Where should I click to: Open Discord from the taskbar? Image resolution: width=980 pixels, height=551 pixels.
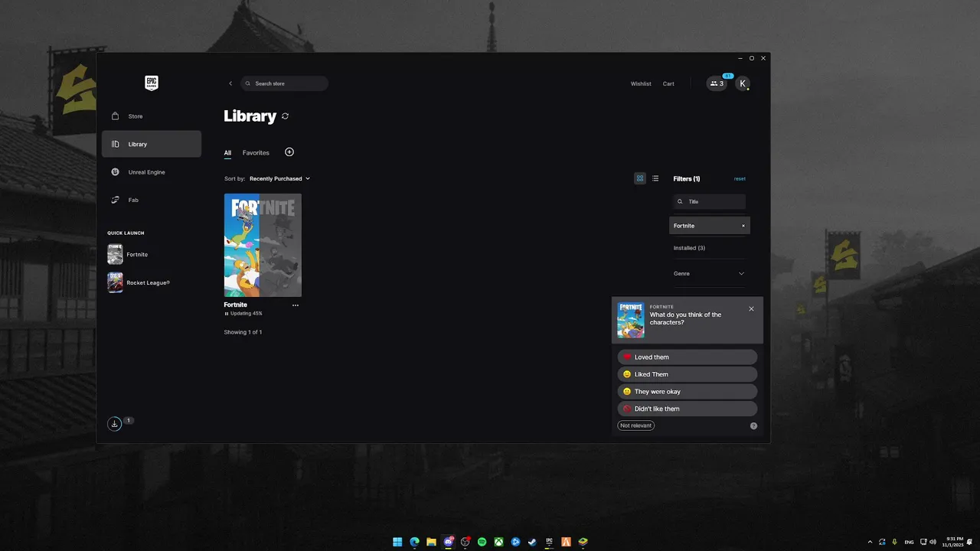point(448,542)
